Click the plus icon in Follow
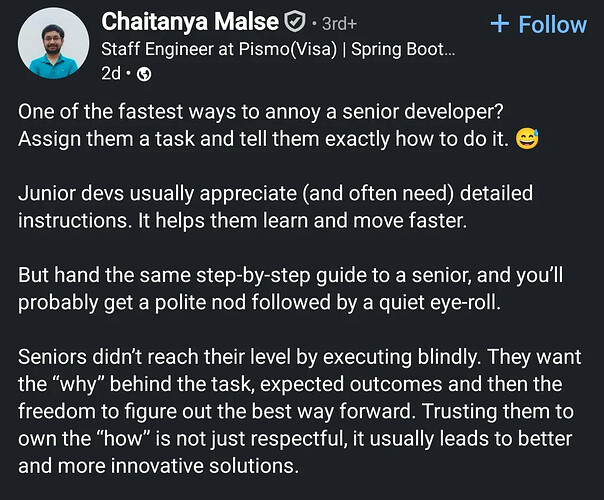Image resolution: width=604 pixels, height=500 pixels. 501,23
